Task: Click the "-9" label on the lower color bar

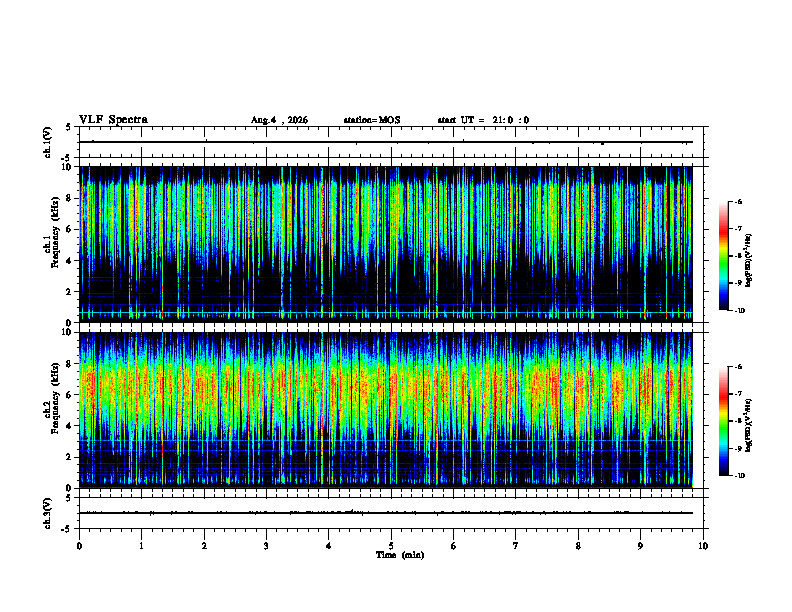Action: click(738, 448)
